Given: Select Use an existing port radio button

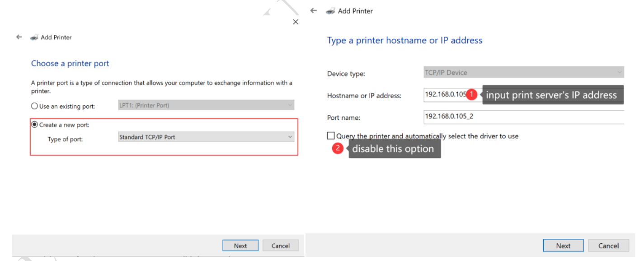Looking at the screenshot, I should pos(34,106).
